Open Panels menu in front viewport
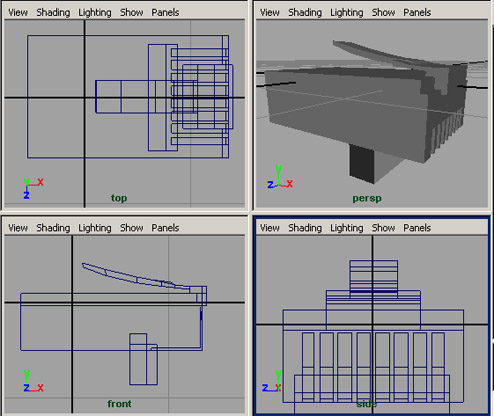The image size is (494, 416). tap(165, 228)
